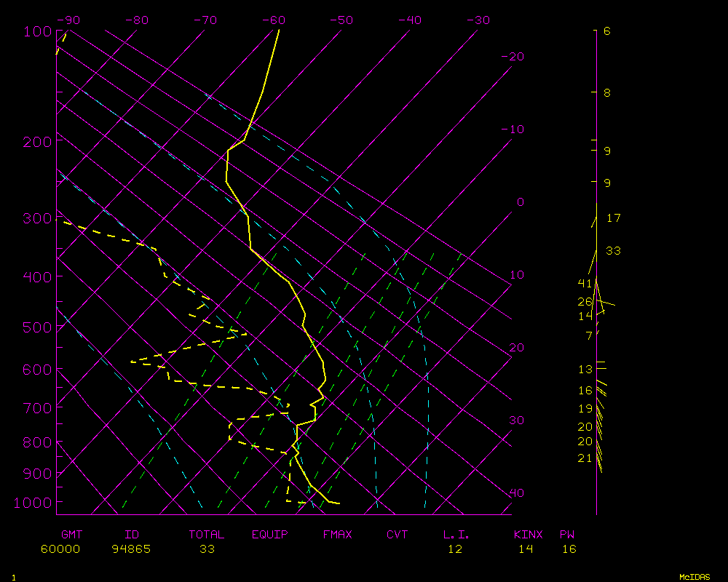Click the PW header label
The width and height of the screenshot is (728, 582).
(x=567, y=535)
